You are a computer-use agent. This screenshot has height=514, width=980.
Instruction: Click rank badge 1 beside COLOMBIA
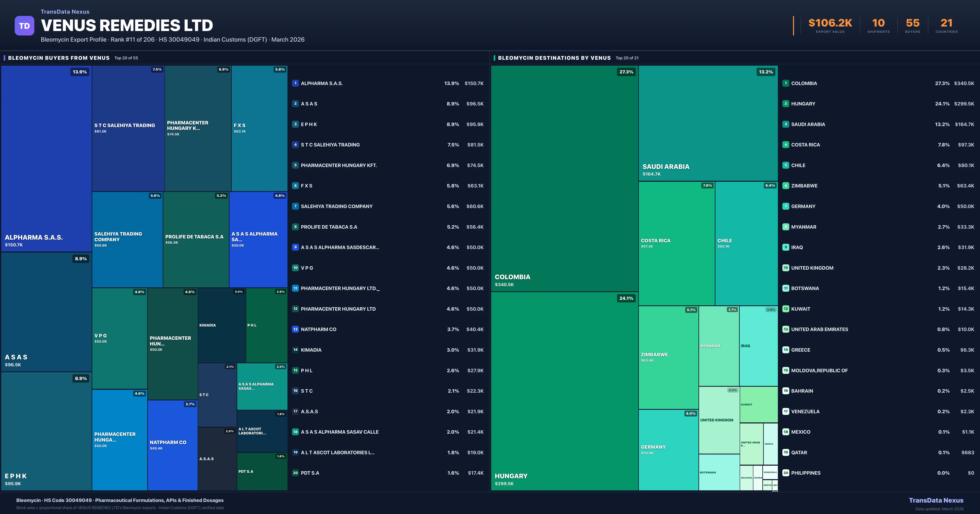tap(786, 83)
